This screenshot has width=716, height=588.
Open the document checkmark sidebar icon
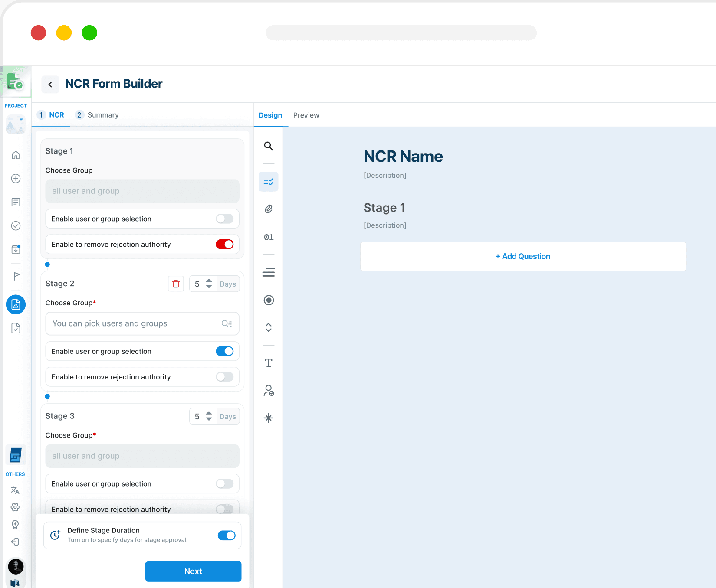tap(16, 328)
